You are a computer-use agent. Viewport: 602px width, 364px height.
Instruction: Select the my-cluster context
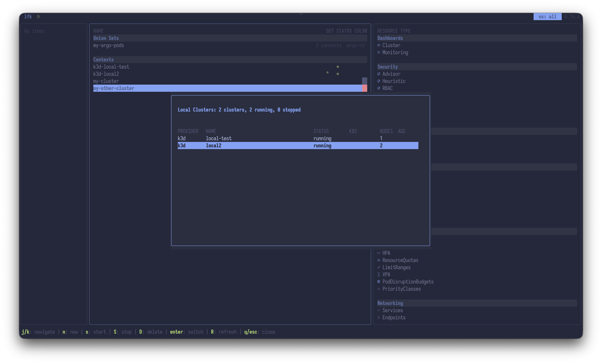pyautogui.click(x=230, y=81)
